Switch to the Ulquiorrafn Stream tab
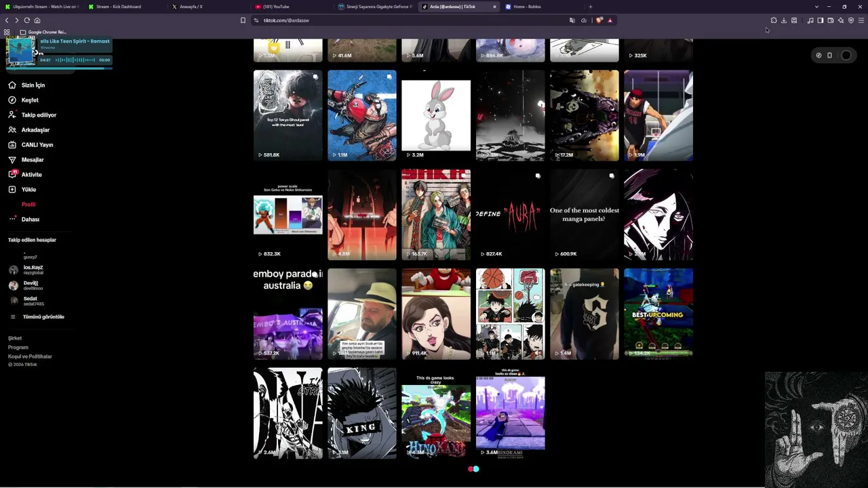This screenshot has width=868, height=488. click(x=42, y=7)
